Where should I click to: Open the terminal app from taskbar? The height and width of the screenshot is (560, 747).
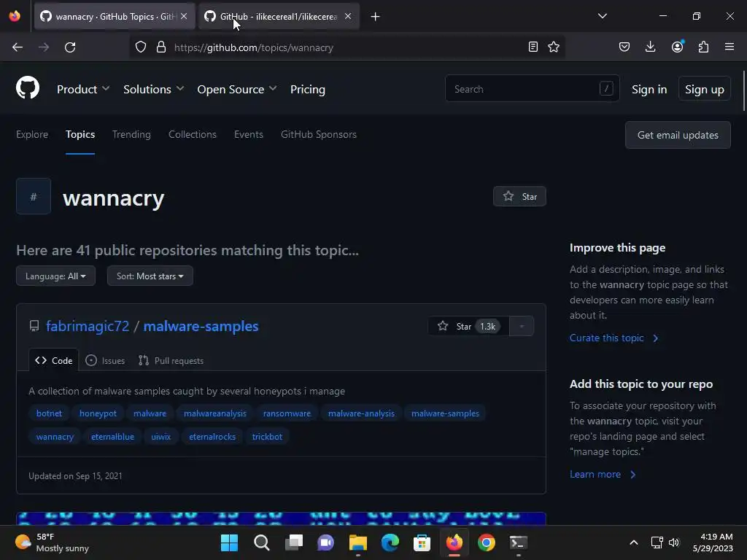[519, 542]
